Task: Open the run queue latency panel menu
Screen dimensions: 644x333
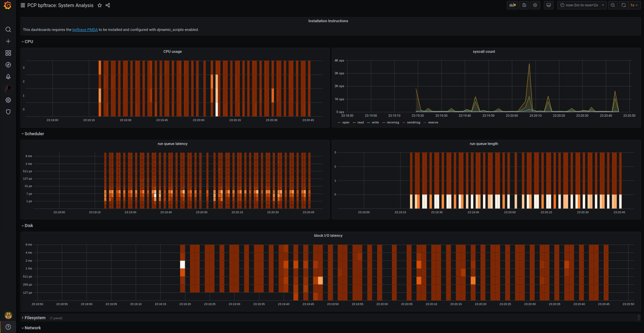Action: pyautogui.click(x=172, y=144)
